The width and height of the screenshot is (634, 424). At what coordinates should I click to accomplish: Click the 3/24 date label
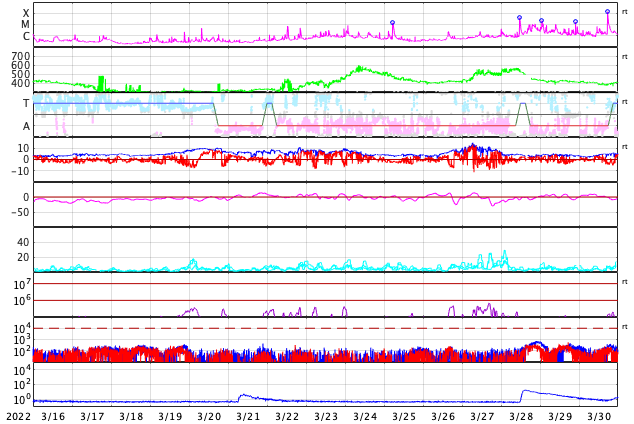[365, 417]
